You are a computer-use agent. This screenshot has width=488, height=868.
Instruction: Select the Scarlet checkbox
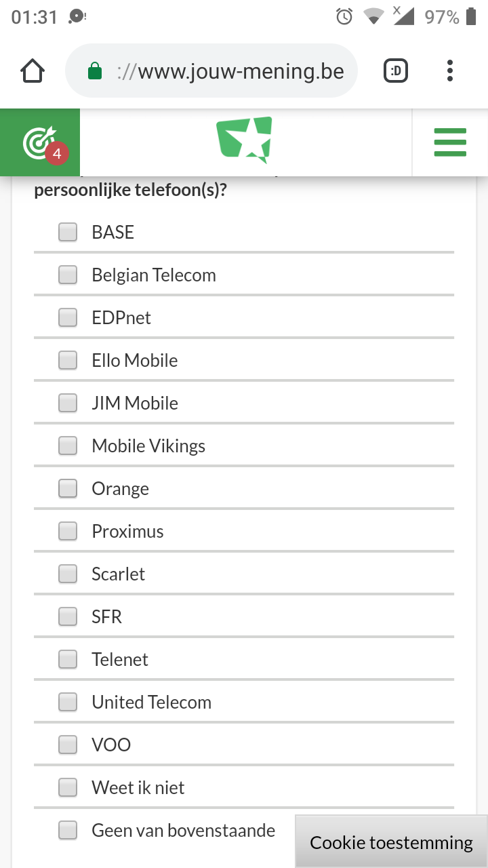click(x=68, y=574)
